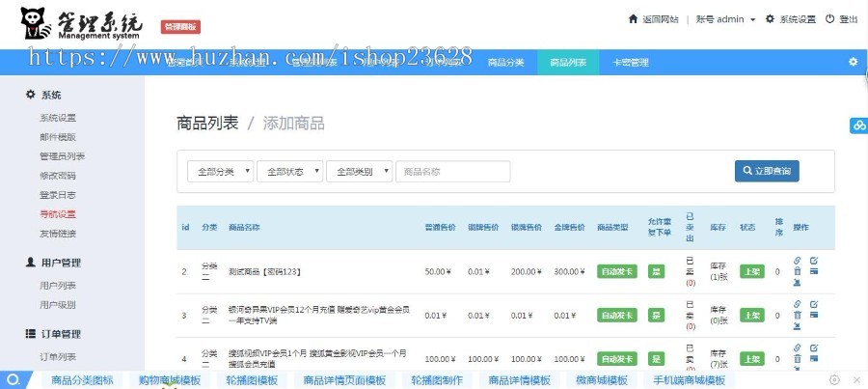The image size is (868, 389).
Task: Click the copy-link icon for product id 3
Action: pos(798,304)
